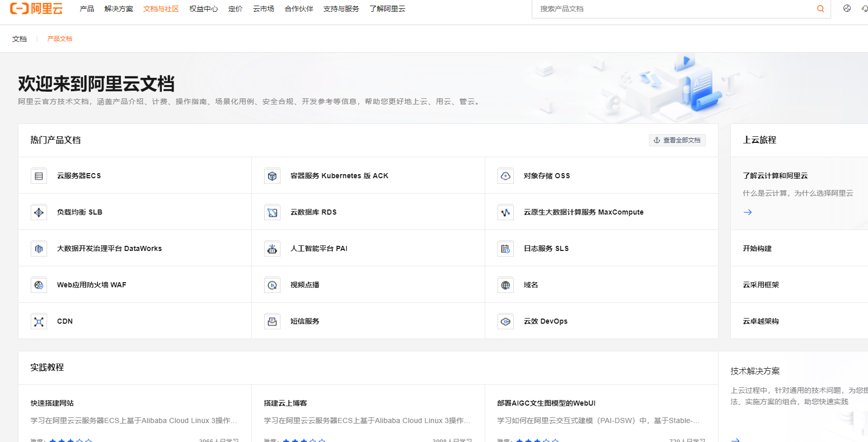Open 了解阿里云 menu item
The width and height of the screenshot is (868, 442).
tap(387, 9)
